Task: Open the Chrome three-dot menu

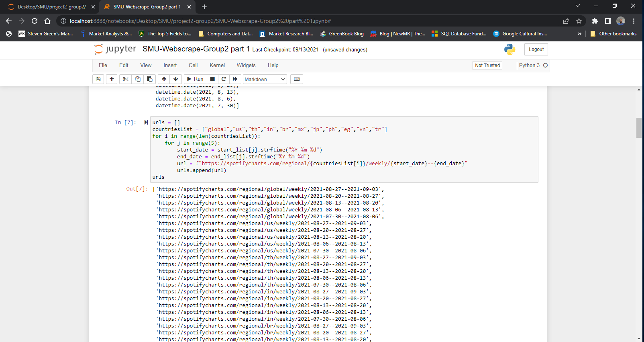Action: pyautogui.click(x=634, y=21)
